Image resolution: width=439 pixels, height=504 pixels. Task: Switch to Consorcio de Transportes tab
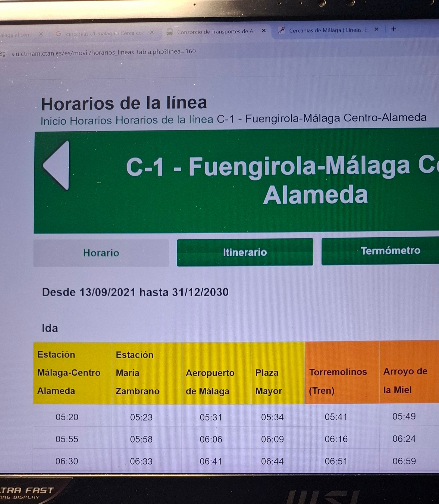[216, 32]
